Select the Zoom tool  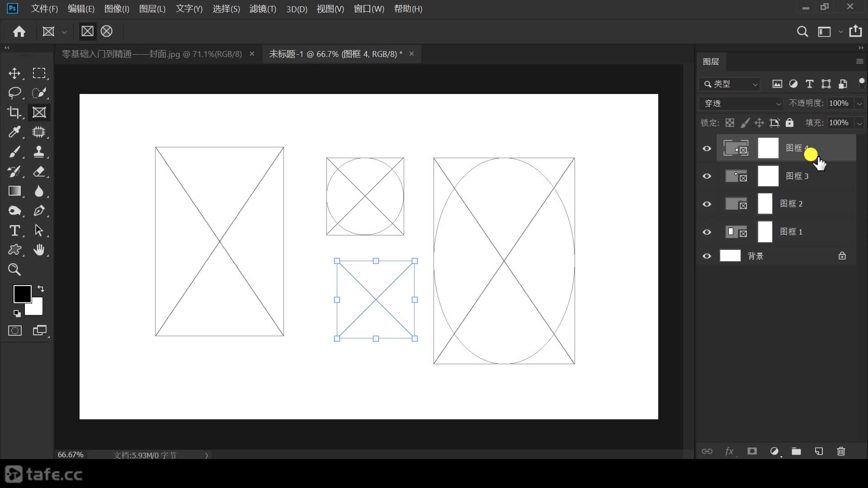[x=14, y=270]
